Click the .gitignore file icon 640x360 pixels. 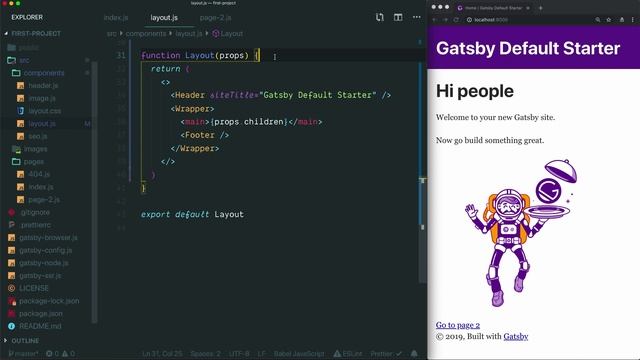click(11, 212)
